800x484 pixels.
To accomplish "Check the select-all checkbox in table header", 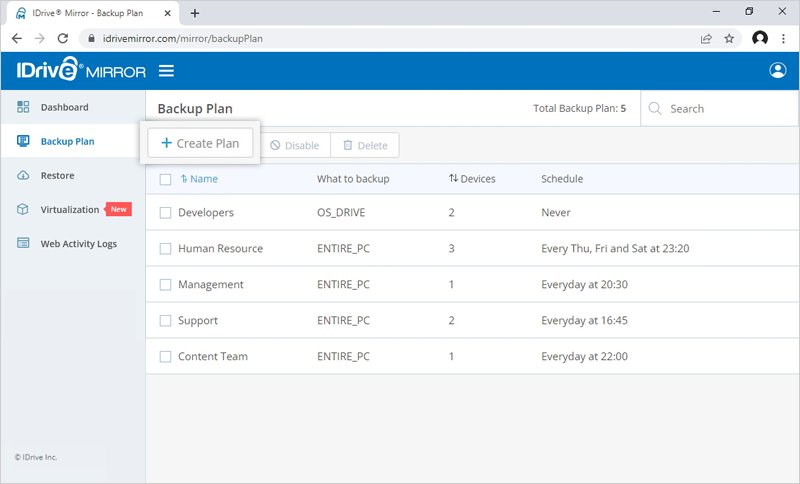I will 166,179.
